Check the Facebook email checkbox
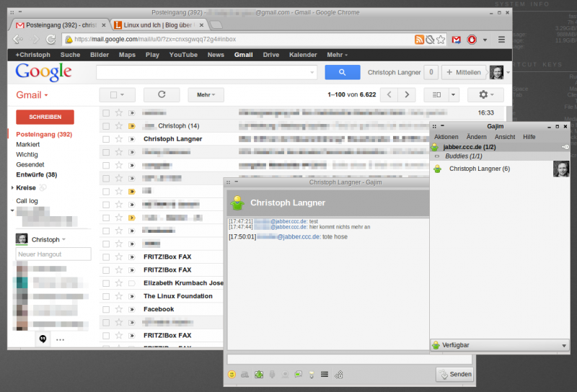577x392 pixels. tap(106, 309)
